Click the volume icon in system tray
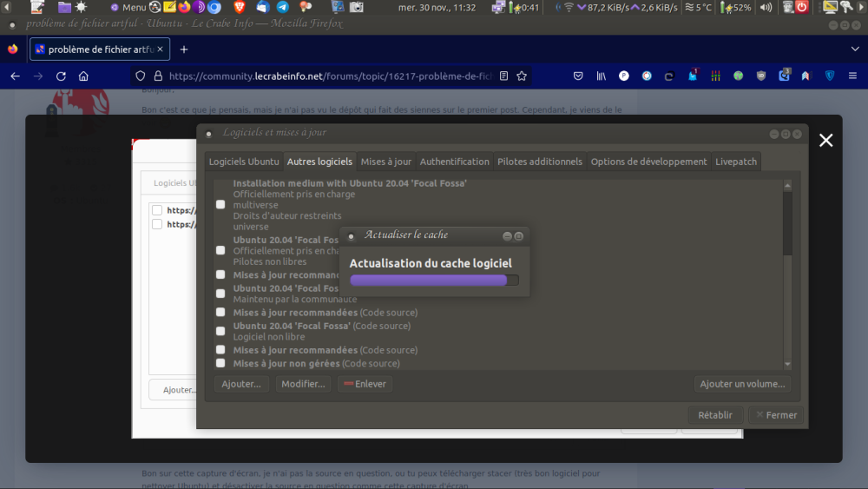 pos(766,7)
